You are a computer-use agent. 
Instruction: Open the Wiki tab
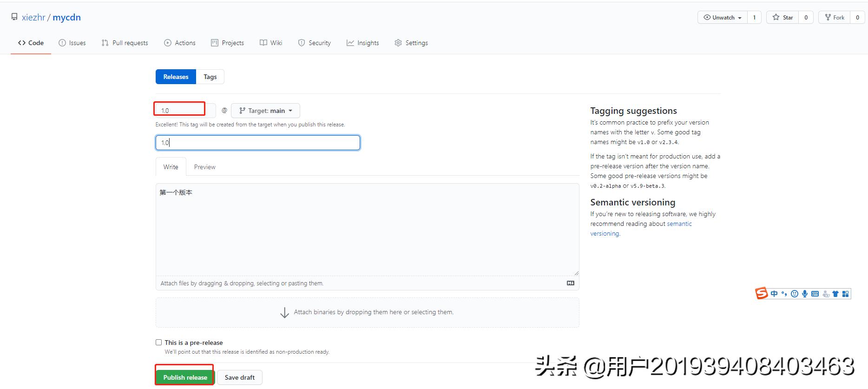point(271,43)
